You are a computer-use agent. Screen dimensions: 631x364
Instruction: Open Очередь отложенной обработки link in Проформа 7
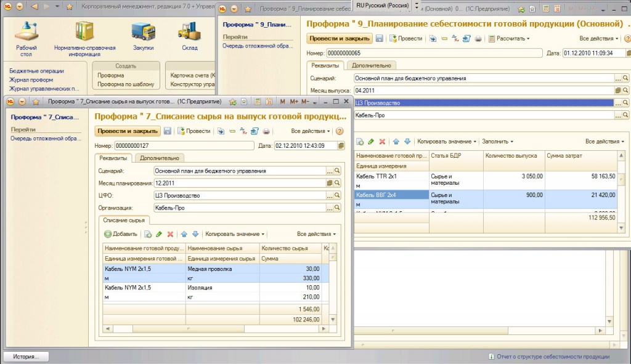tap(46, 139)
